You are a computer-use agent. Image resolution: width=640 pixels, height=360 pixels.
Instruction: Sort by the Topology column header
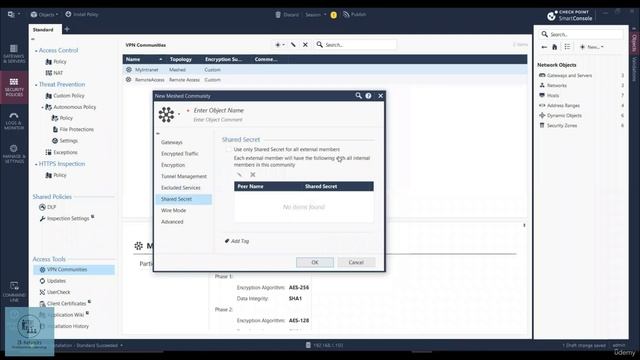[181, 59]
